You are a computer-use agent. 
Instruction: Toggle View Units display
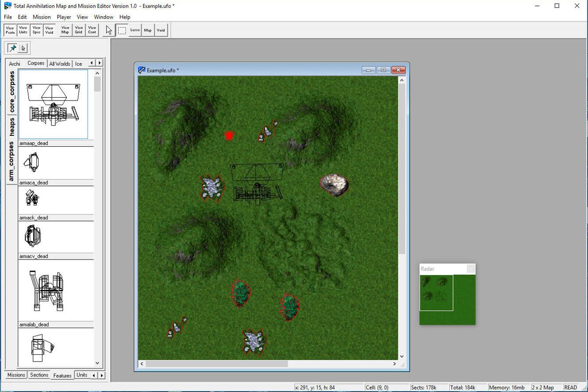pos(23,30)
